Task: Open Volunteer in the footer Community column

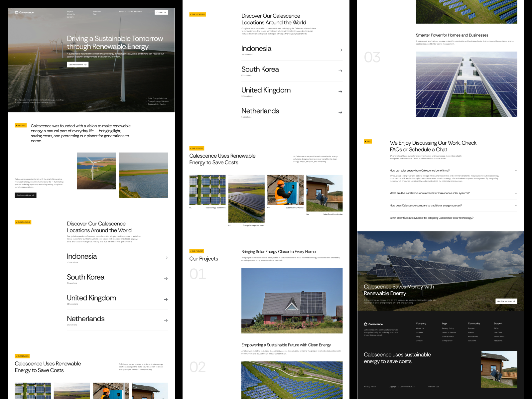Action: pos(472,340)
